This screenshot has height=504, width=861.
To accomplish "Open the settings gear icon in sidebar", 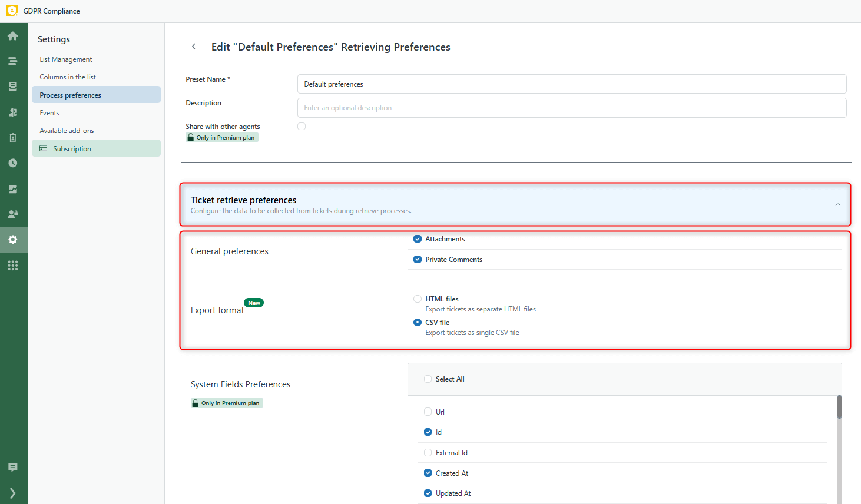I will (13, 240).
